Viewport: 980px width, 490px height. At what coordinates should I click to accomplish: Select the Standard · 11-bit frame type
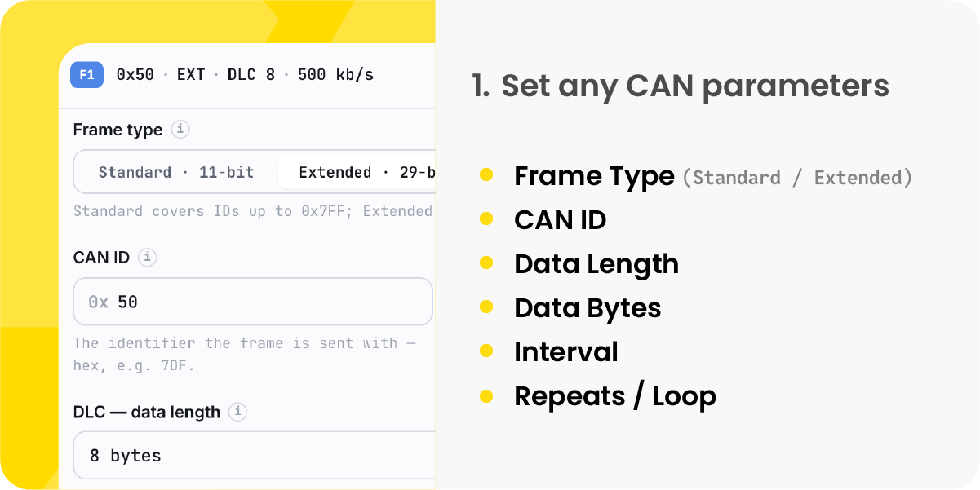[x=176, y=172]
